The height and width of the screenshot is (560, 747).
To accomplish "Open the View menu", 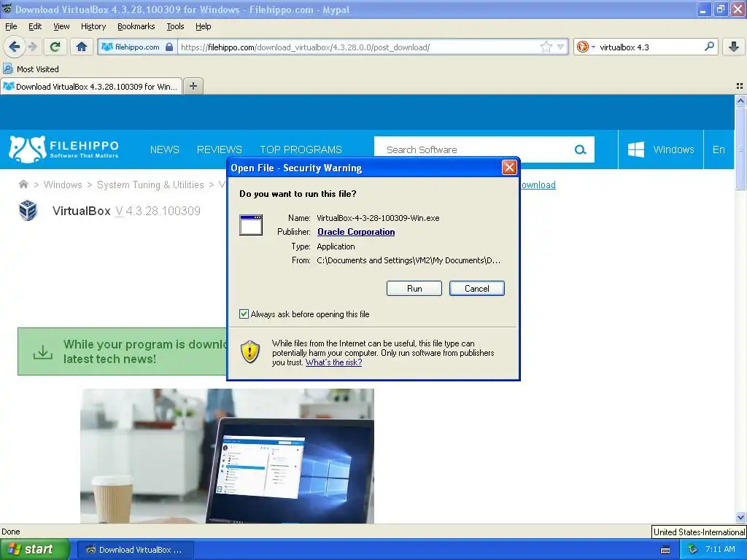I will [x=61, y=26].
